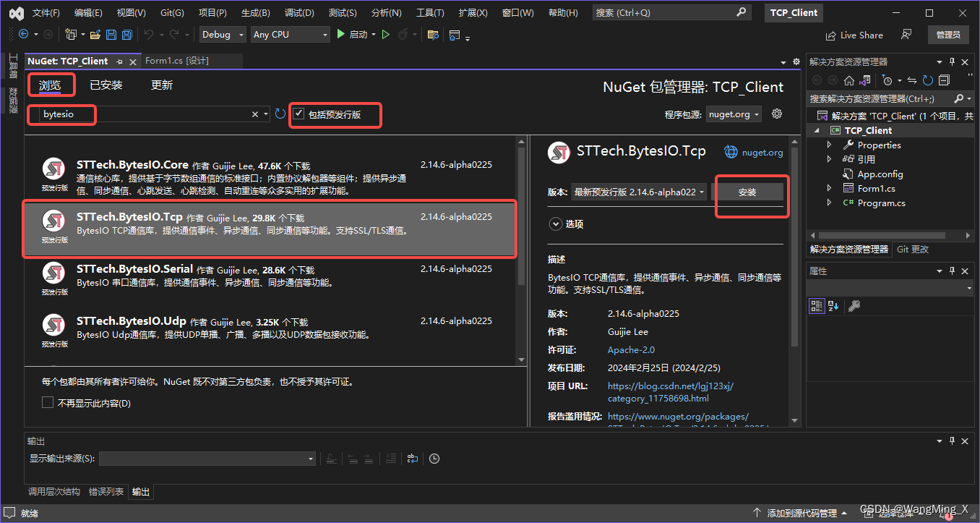Click the package list vertical scrollbar

pyautogui.click(x=523, y=250)
